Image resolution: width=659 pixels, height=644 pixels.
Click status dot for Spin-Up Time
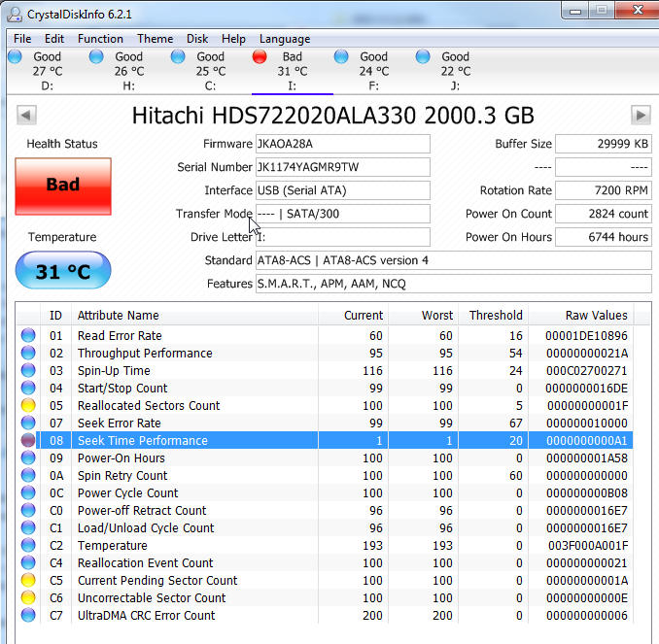pos(28,370)
